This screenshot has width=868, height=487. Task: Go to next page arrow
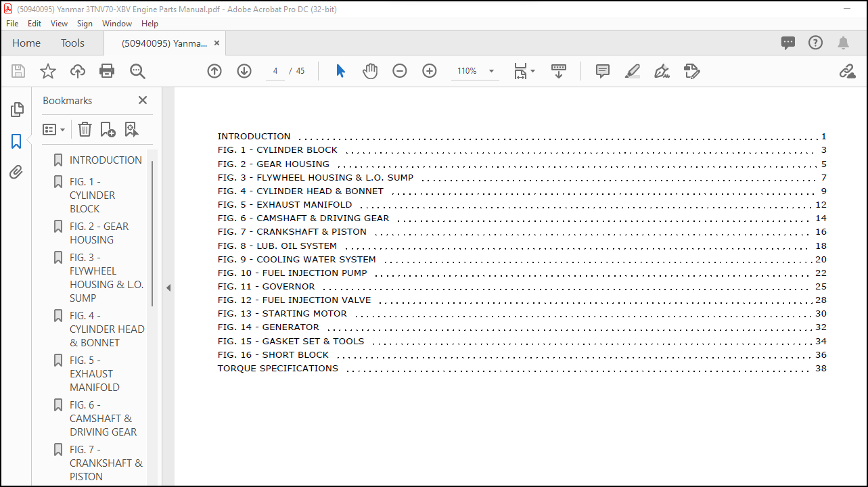click(244, 71)
